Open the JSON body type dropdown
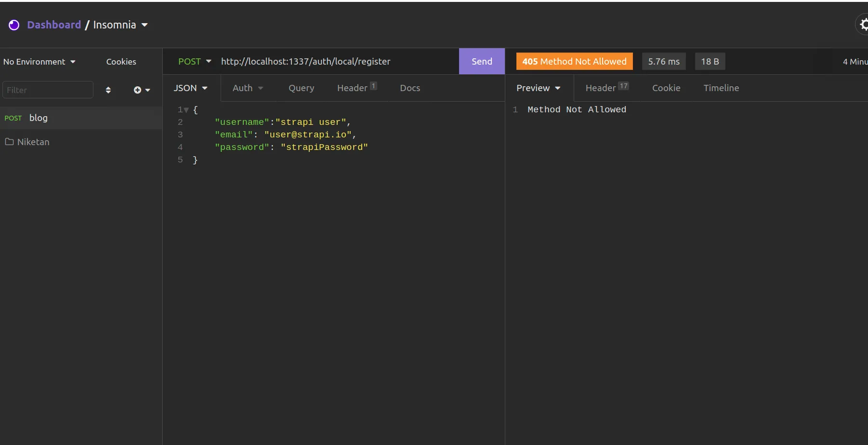The width and height of the screenshot is (868, 445). tap(191, 88)
